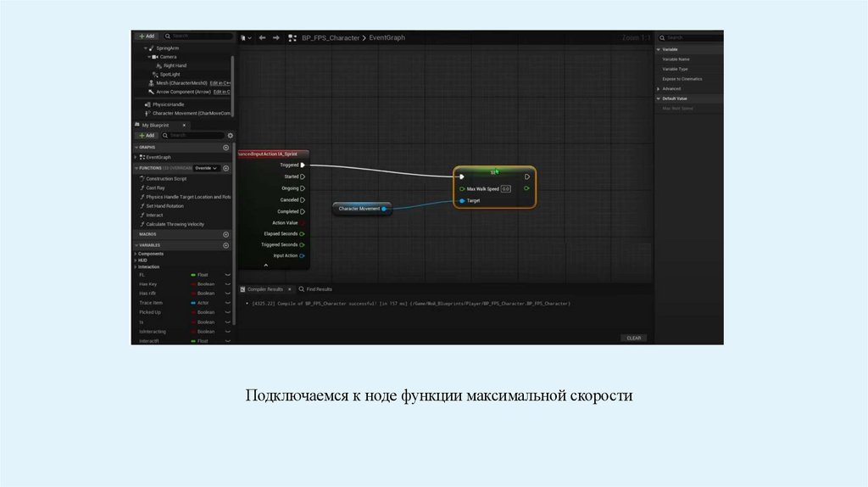The height and width of the screenshot is (487, 868).
Task: Click EventGraph in the breadcrumb
Action: click(387, 37)
